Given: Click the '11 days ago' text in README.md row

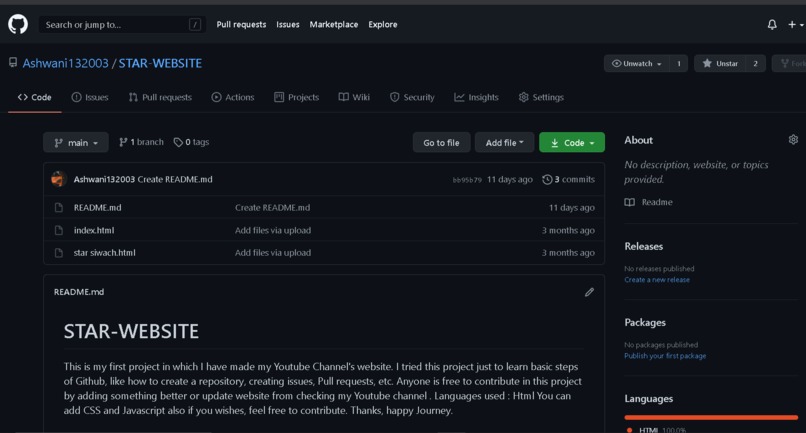Looking at the screenshot, I should click(x=572, y=208).
